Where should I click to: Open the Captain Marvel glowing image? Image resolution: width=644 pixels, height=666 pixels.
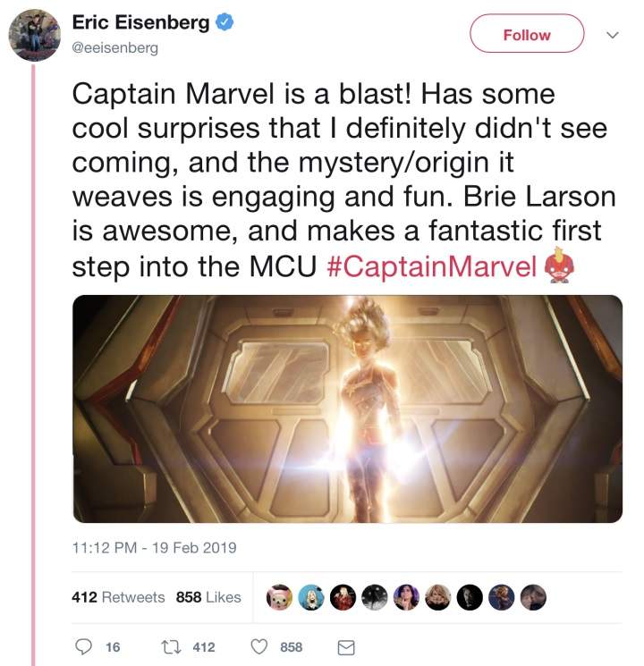(347, 409)
